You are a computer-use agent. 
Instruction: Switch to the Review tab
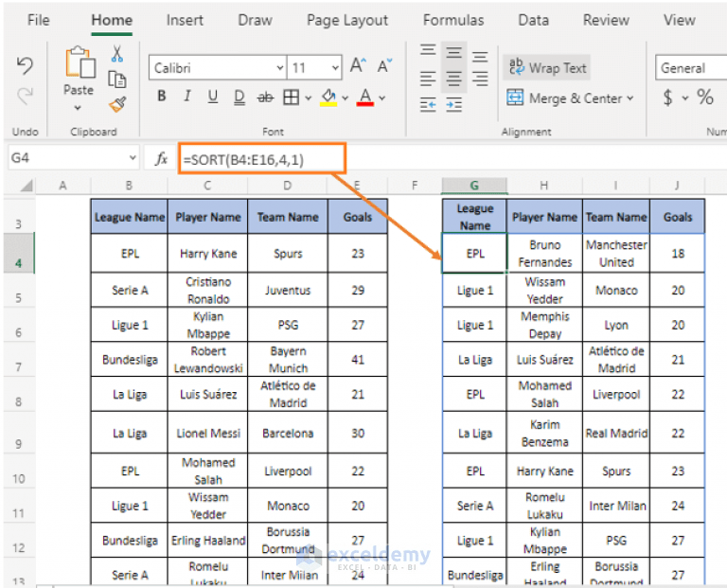click(x=606, y=20)
